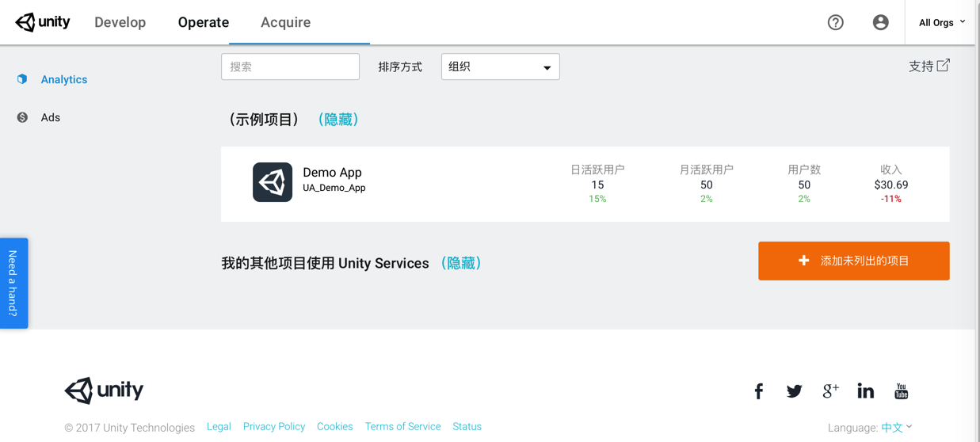Click the Ads dollar icon in sidebar
Image resolution: width=980 pixels, height=442 pixels.
22,117
